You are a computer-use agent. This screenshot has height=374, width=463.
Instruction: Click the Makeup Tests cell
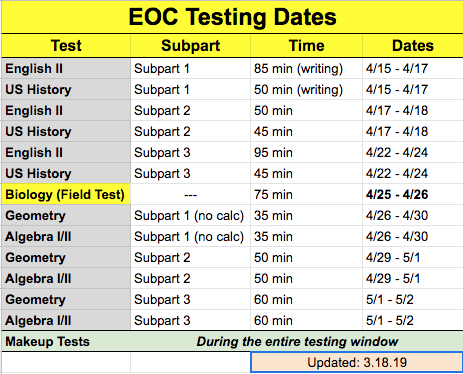(66, 341)
